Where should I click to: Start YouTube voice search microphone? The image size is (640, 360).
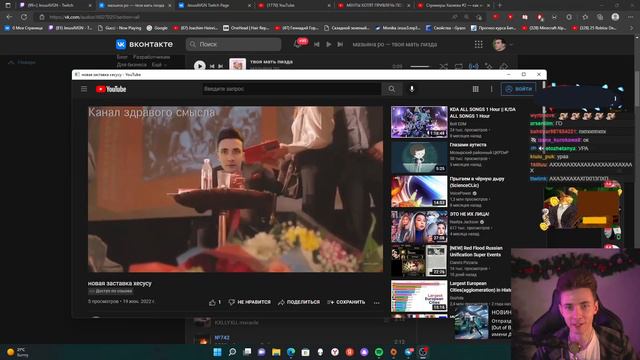(412, 89)
